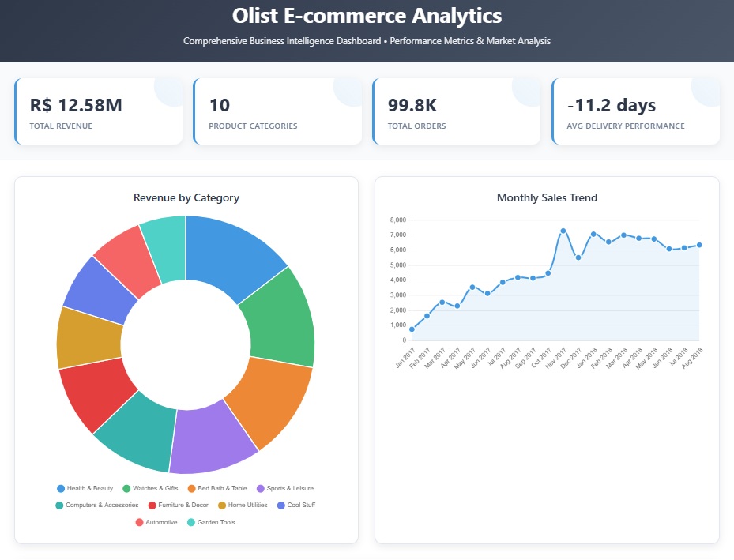Select the "Aug 2018" x-axis label

click(692, 358)
